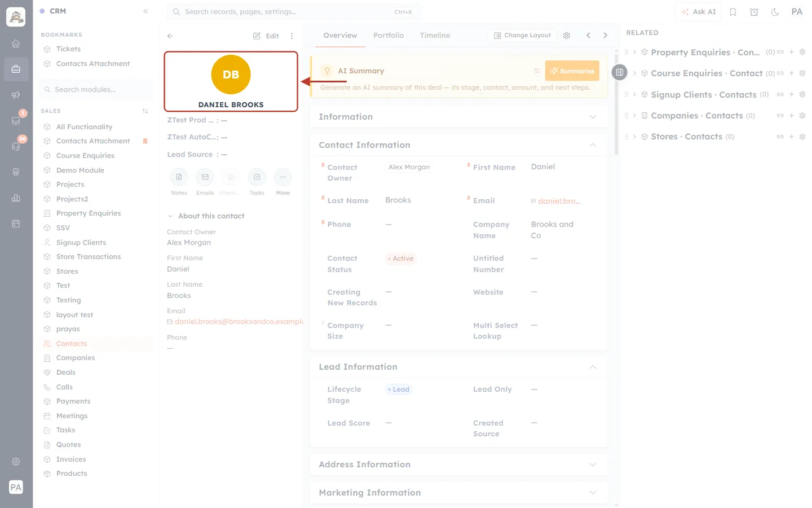Collapse the About this contact section
The width and height of the screenshot is (812, 508).
click(x=170, y=216)
